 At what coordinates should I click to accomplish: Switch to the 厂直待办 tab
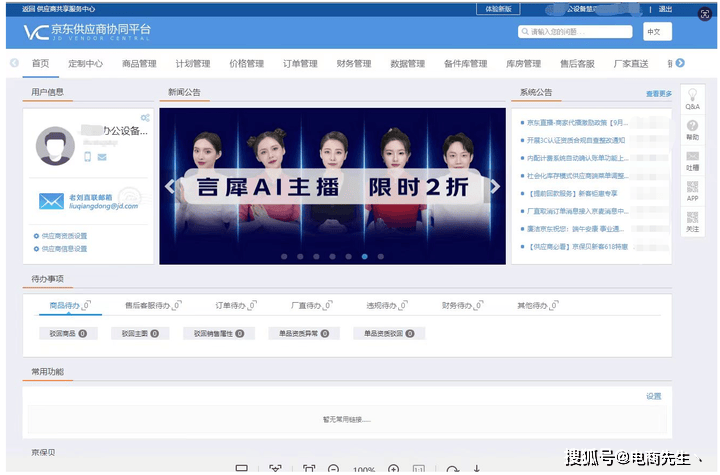coord(311,305)
